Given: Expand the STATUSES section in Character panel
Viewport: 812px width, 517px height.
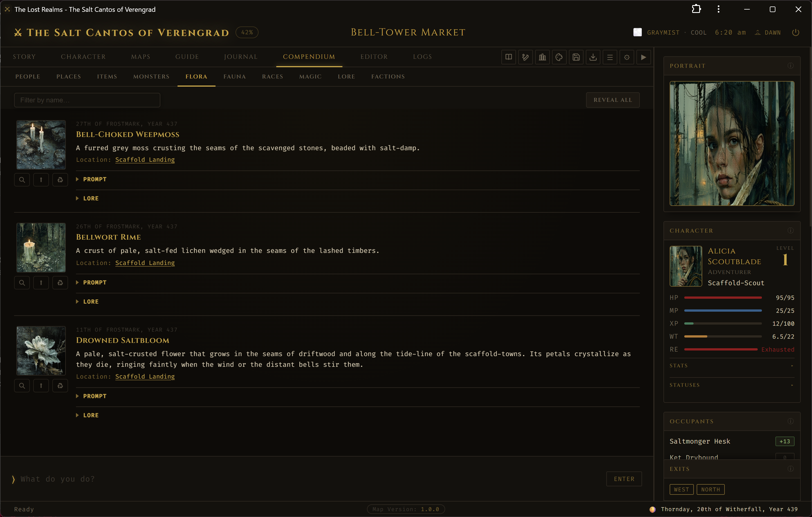Looking at the screenshot, I should pos(732,385).
